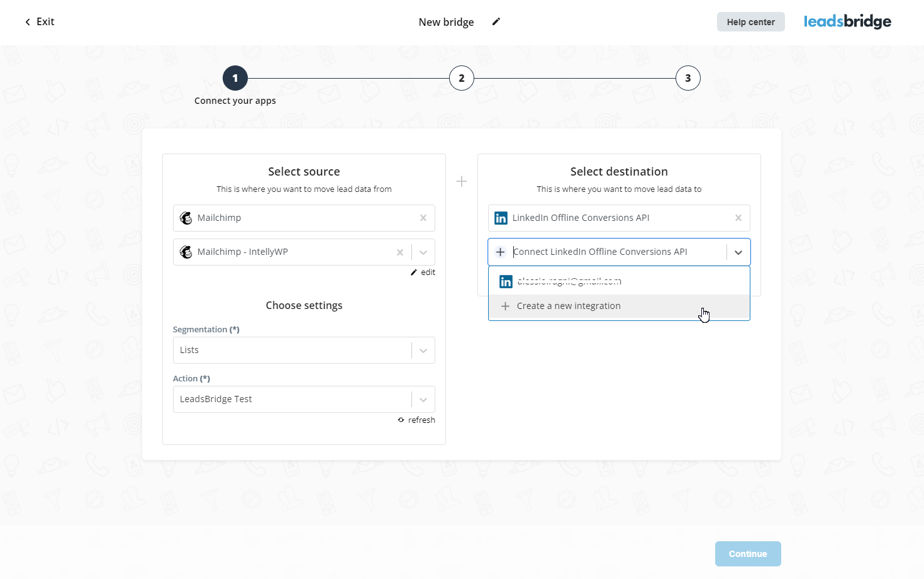Clear LinkedIn Offline Conversions API destination
This screenshot has width=924, height=579.
click(738, 218)
